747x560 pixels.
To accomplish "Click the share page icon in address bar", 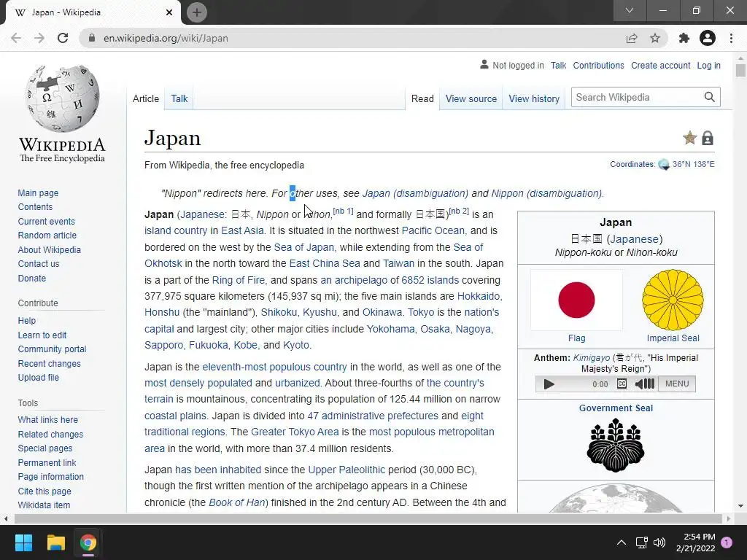I will tap(632, 38).
